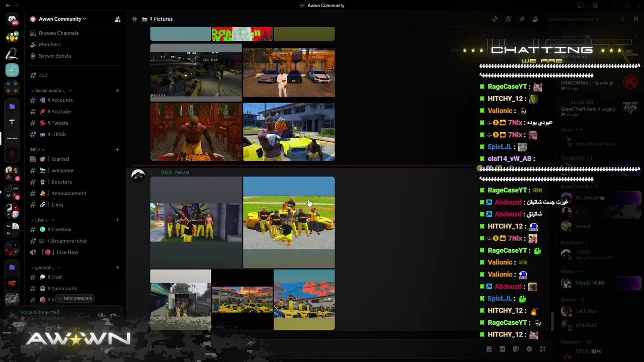Open the apps icon in message bar
This screenshot has width=644, height=362.
point(542,349)
